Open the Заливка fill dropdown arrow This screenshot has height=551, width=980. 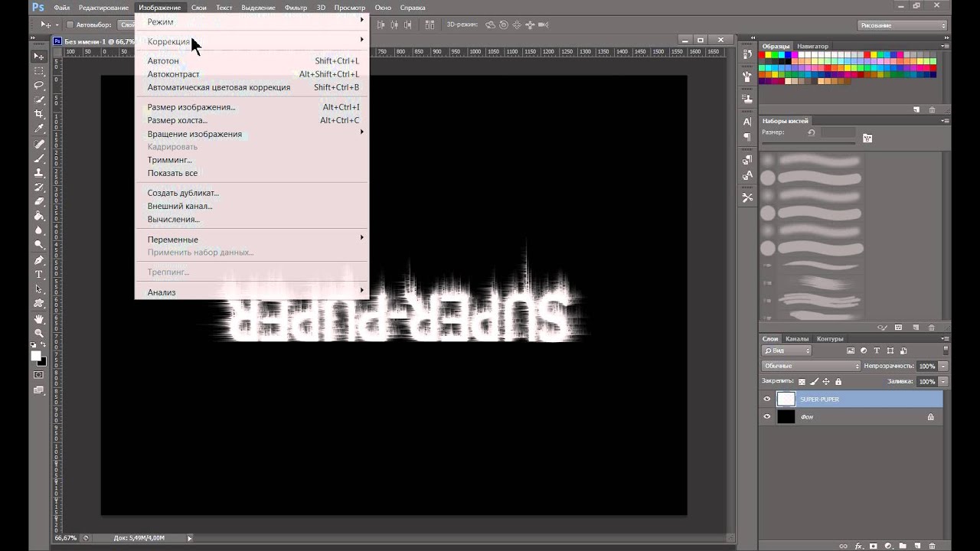tap(943, 381)
